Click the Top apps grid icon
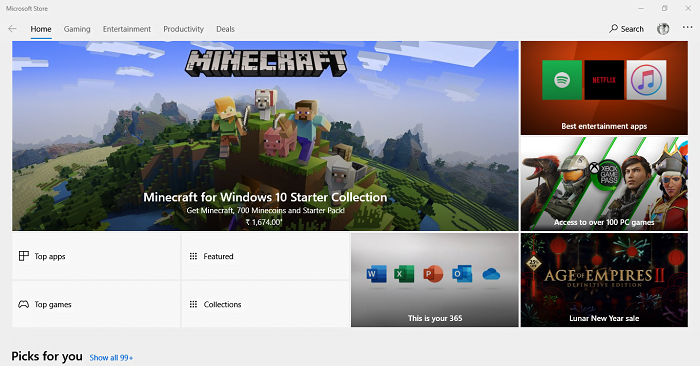Image resolution: width=700 pixels, height=366 pixels. 24,256
